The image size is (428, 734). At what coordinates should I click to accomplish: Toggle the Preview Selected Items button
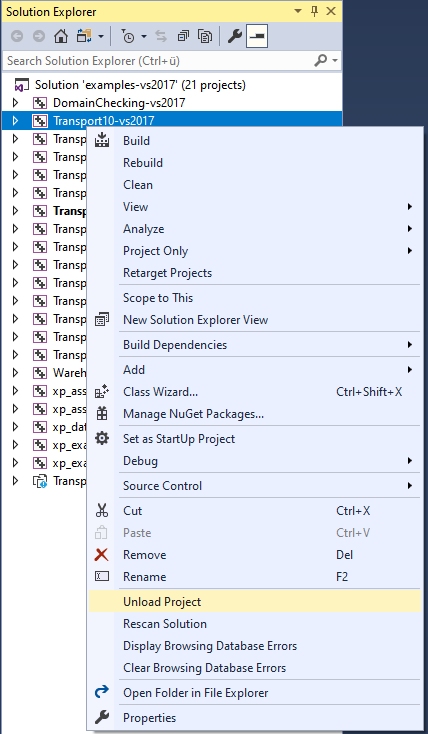pos(257,37)
